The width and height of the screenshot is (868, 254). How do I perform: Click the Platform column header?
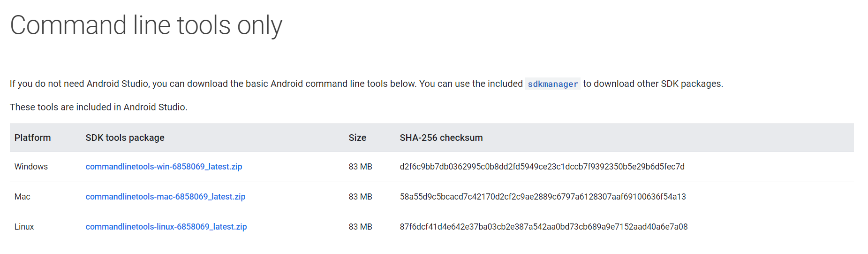click(32, 138)
